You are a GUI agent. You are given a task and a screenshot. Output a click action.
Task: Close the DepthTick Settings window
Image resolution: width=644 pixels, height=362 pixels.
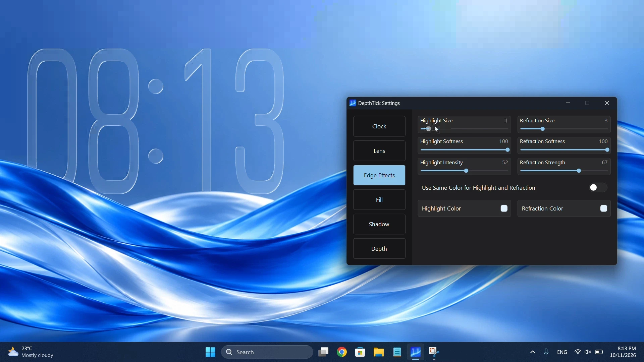607,103
